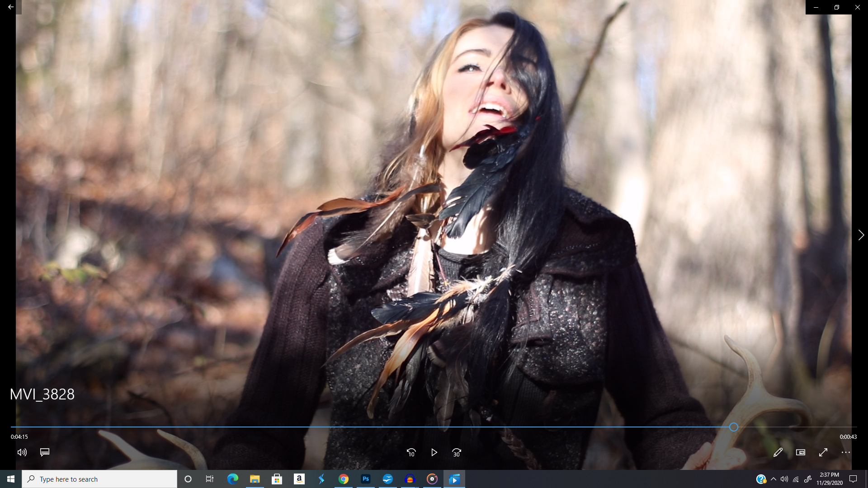Restore down the video player window
868x488 pixels.
click(837, 7)
